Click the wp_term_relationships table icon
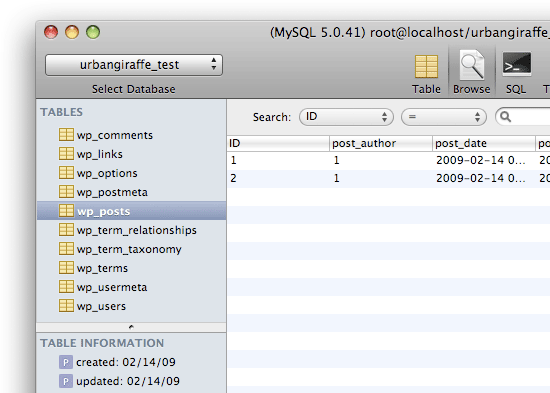 click(66, 229)
